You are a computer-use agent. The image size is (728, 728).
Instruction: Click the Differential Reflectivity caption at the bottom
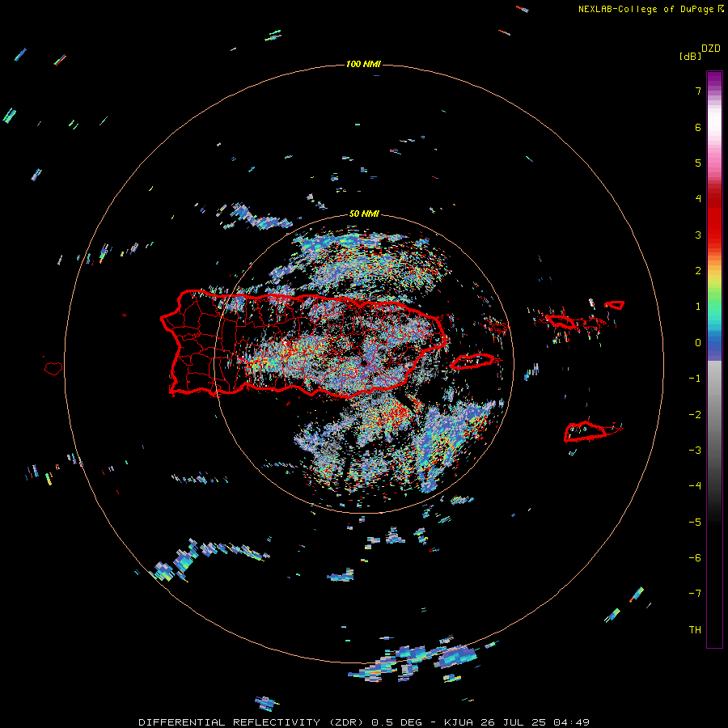click(364, 722)
